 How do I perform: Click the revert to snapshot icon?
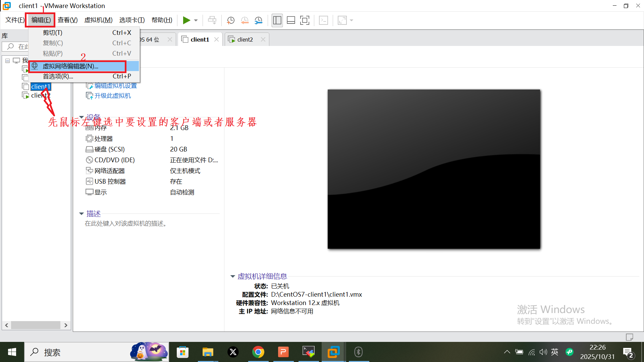[245, 20]
